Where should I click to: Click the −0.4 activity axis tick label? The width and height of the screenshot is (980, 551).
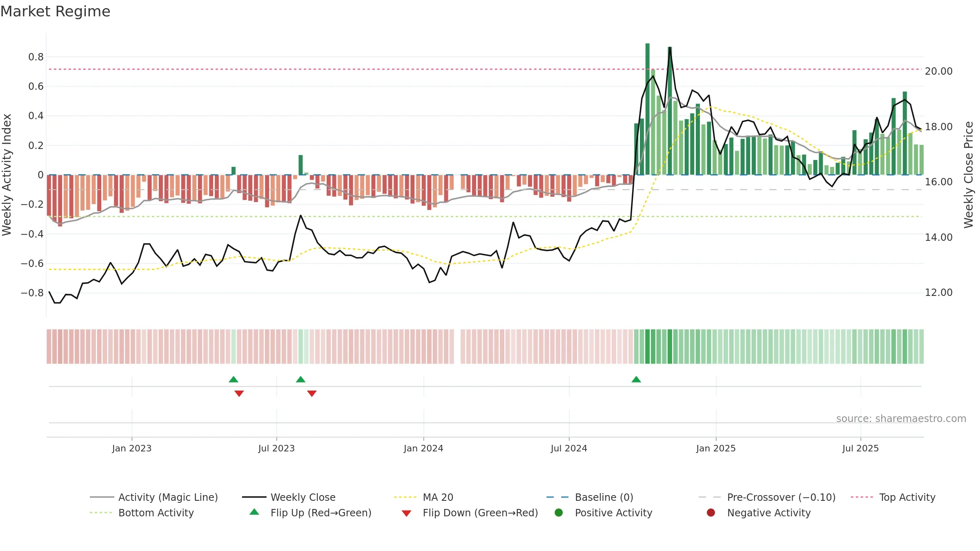click(x=32, y=234)
